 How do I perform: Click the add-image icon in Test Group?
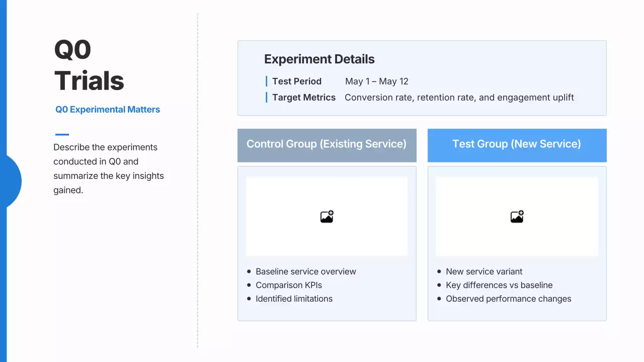517,217
